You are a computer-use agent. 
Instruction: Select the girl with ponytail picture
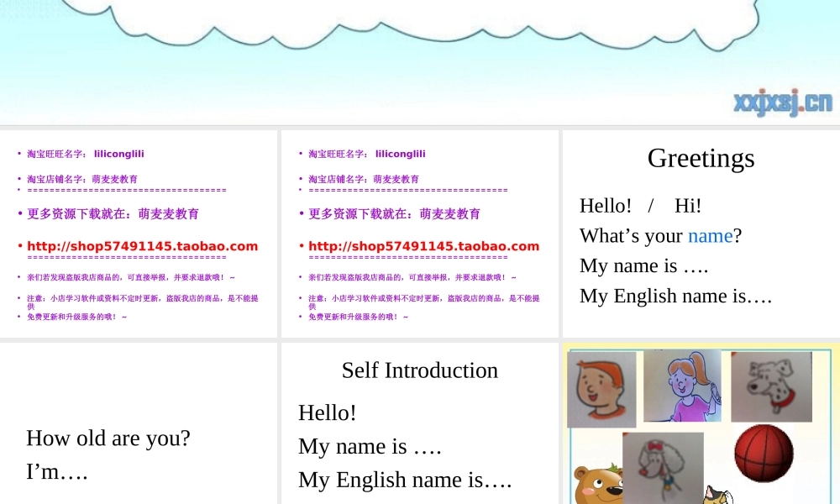[x=681, y=386]
